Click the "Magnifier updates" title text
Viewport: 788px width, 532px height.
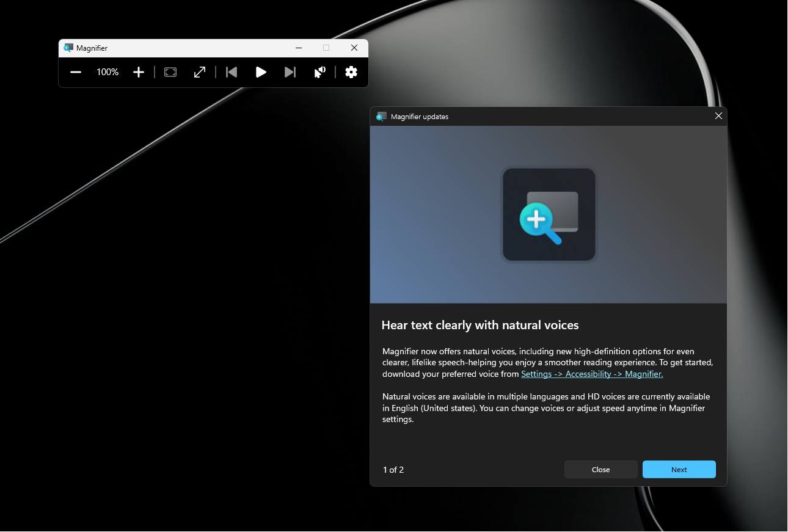(420, 117)
